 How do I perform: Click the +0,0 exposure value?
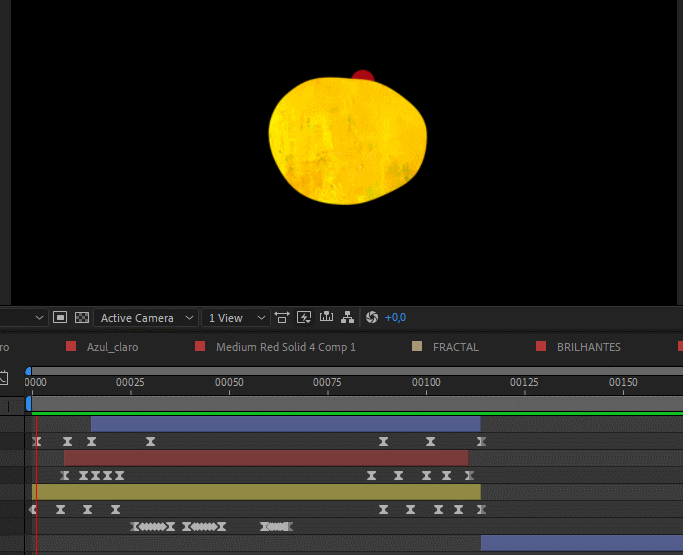point(395,318)
